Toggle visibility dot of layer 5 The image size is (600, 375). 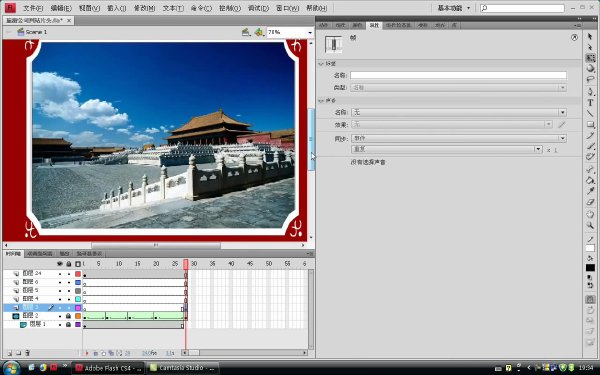[x=60, y=290]
